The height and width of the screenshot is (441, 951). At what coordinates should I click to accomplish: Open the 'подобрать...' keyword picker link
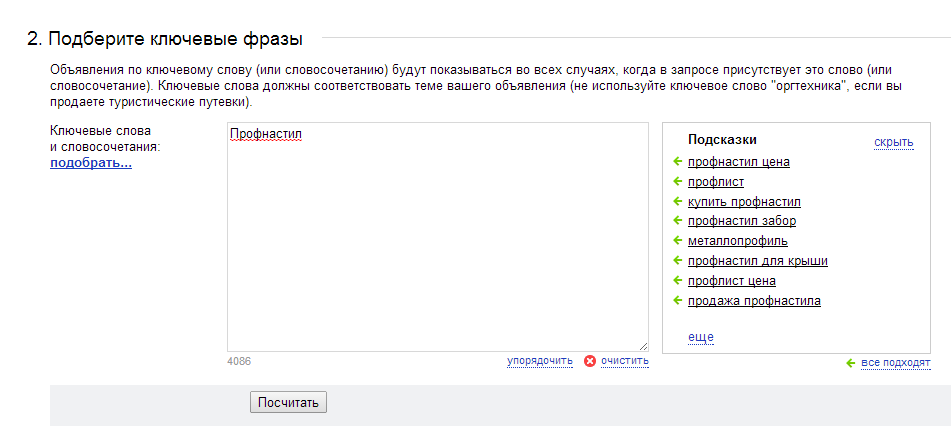(x=91, y=163)
